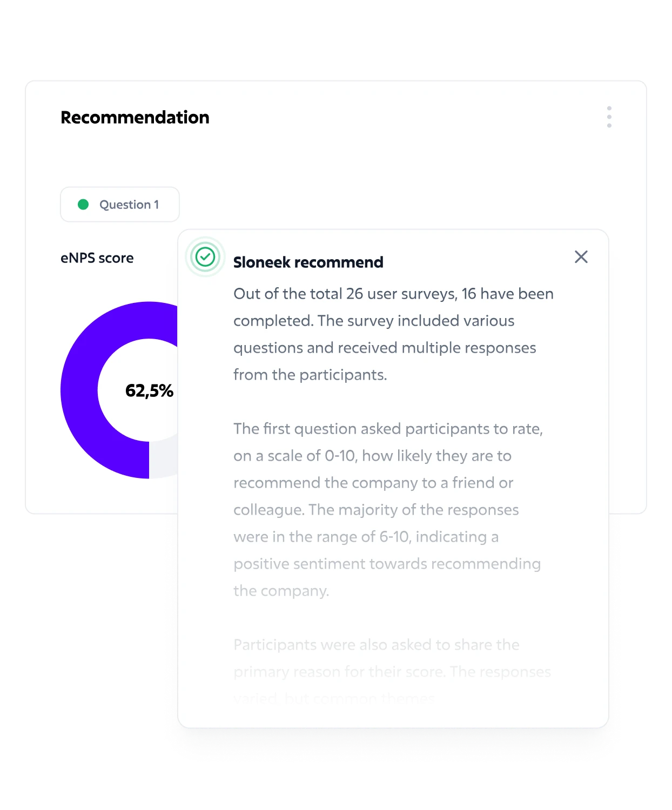The width and height of the screenshot is (672, 810).
Task: Open the three-dot options menu
Action: [x=609, y=117]
